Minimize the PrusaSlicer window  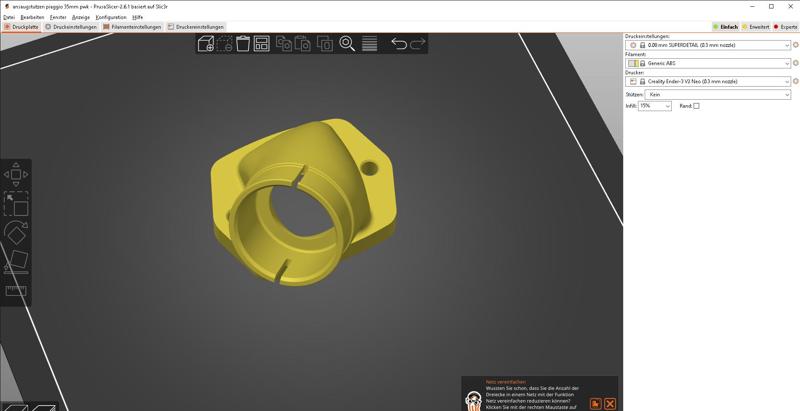coord(752,6)
